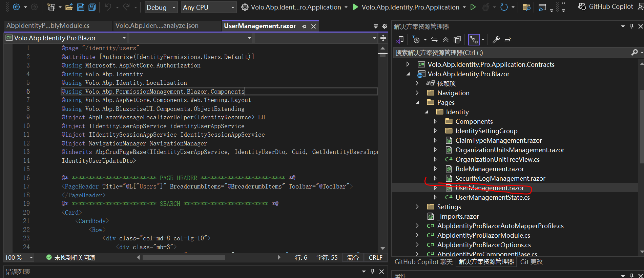Screen dimensions: 644x278
Task: Switch to the Git 更改 tab
Action: tap(531, 262)
